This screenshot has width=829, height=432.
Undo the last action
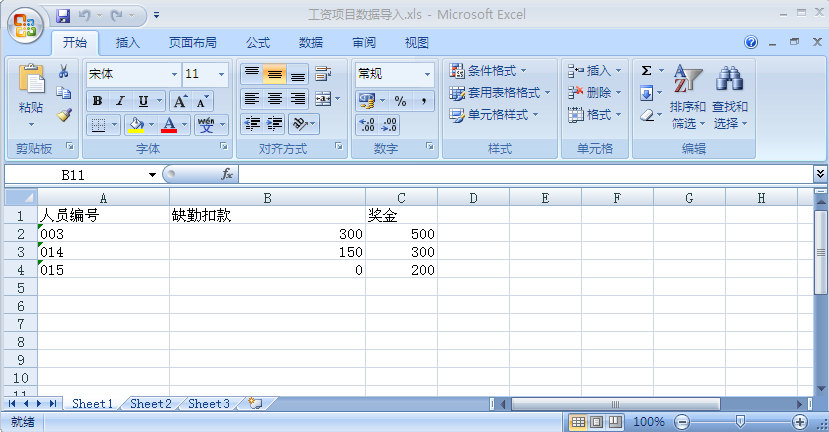pyautogui.click(x=85, y=15)
